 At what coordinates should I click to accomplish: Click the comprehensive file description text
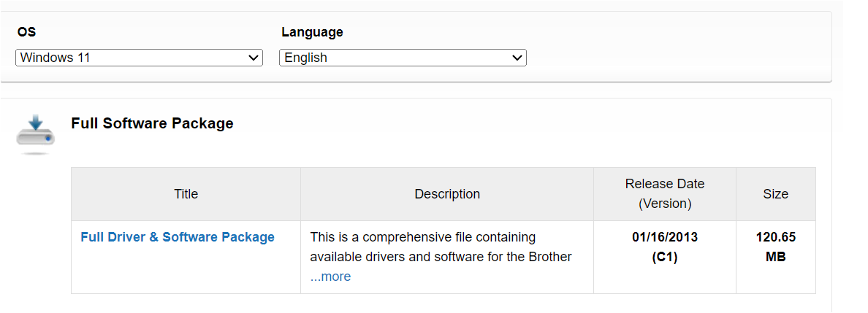(x=441, y=247)
